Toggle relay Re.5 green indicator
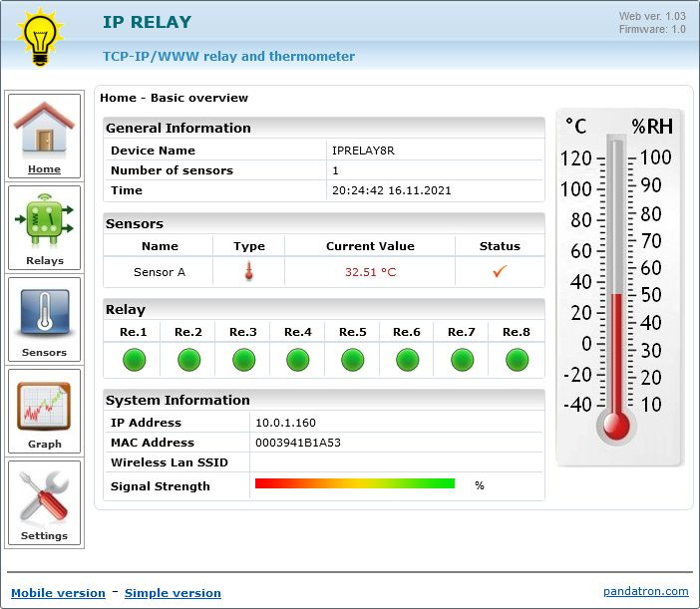Viewport: 700px width, 609px height. click(x=353, y=360)
